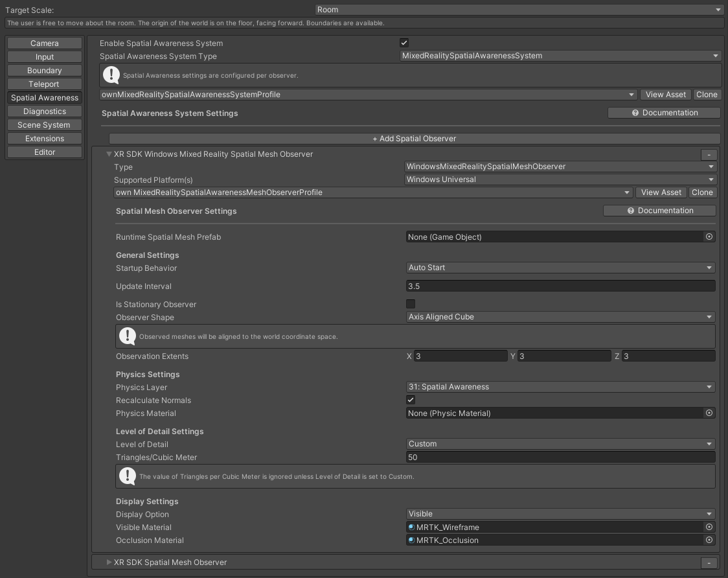
Task: Click View Asset for system profile
Action: pyautogui.click(x=666, y=95)
